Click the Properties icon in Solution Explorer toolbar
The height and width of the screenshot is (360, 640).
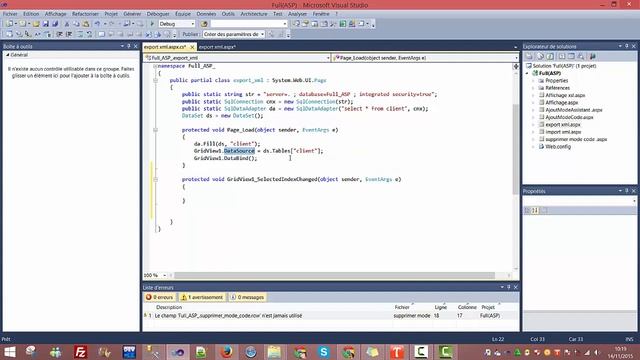(529, 56)
